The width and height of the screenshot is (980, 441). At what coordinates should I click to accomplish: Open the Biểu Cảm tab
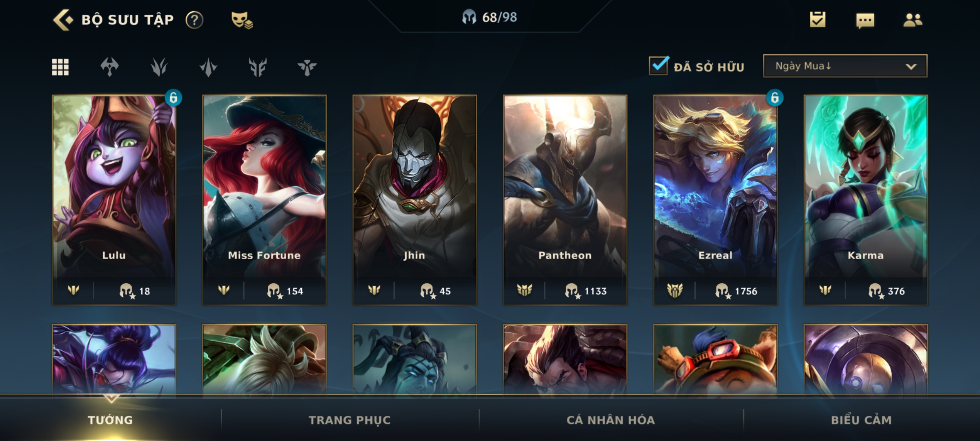pos(861,420)
